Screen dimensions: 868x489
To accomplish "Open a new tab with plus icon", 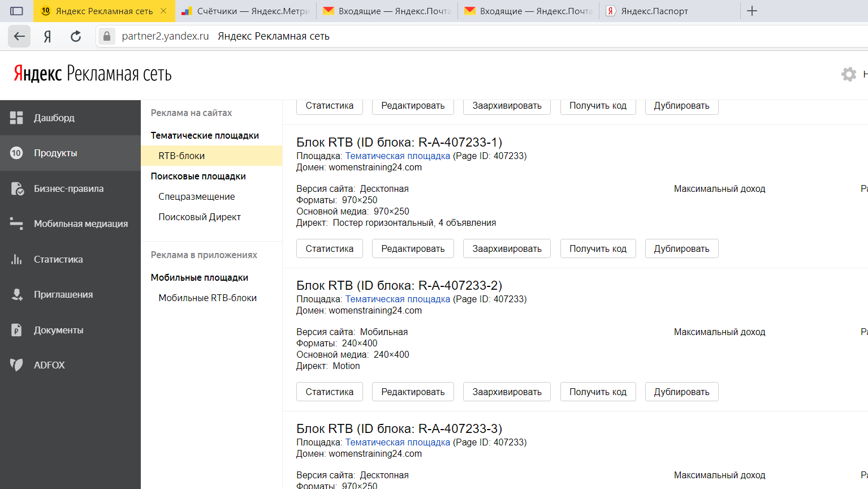I will click(x=752, y=11).
